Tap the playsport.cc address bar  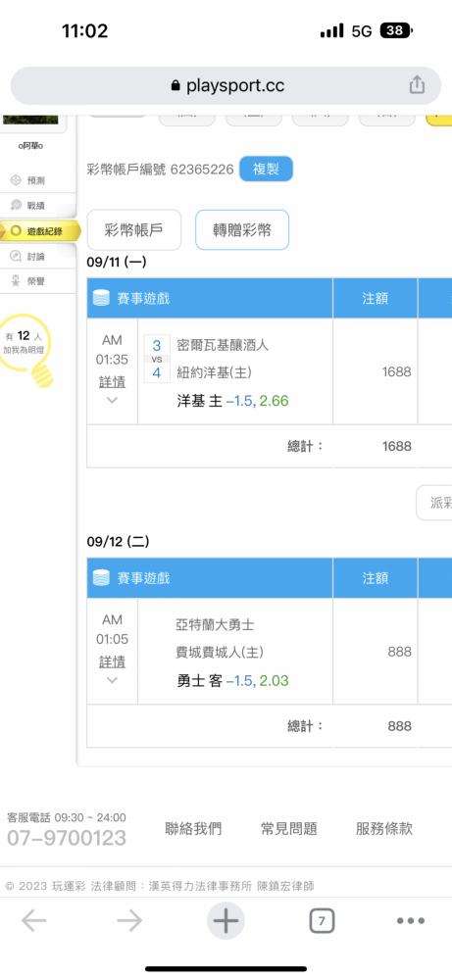(x=226, y=85)
